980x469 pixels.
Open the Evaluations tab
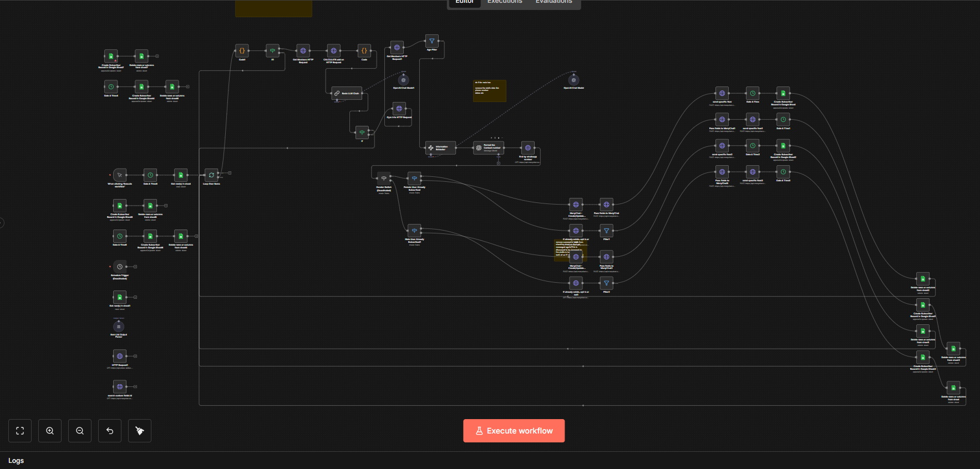[554, 2]
